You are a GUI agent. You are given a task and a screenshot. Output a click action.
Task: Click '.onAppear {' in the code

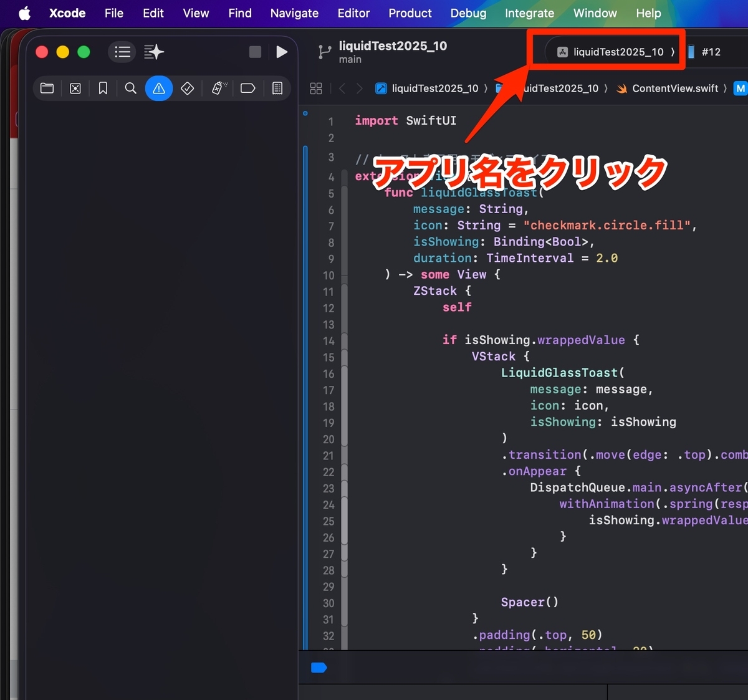pos(541,471)
